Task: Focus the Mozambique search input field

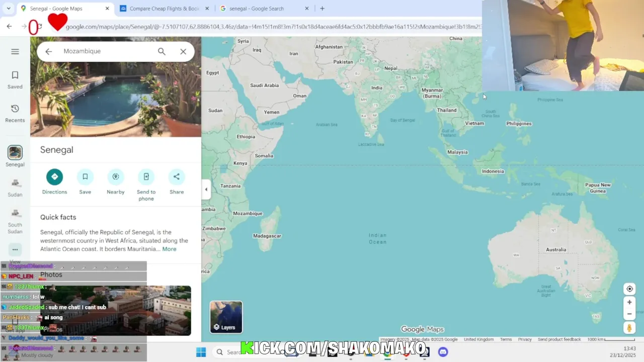Action: tap(107, 51)
